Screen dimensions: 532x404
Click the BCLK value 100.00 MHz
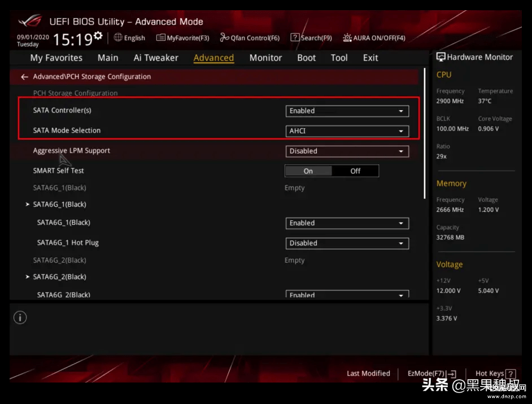(x=452, y=129)
